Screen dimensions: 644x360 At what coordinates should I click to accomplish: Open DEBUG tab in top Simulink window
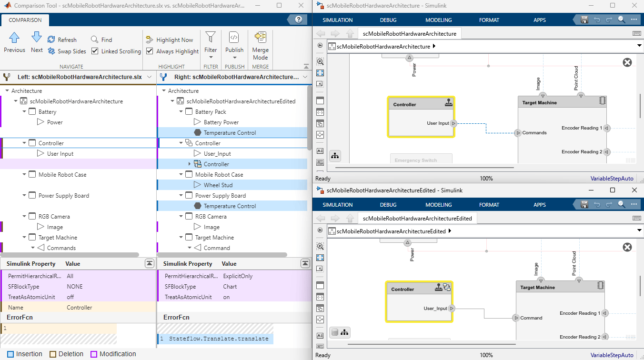pyautogui.click(x=388, y=20)
